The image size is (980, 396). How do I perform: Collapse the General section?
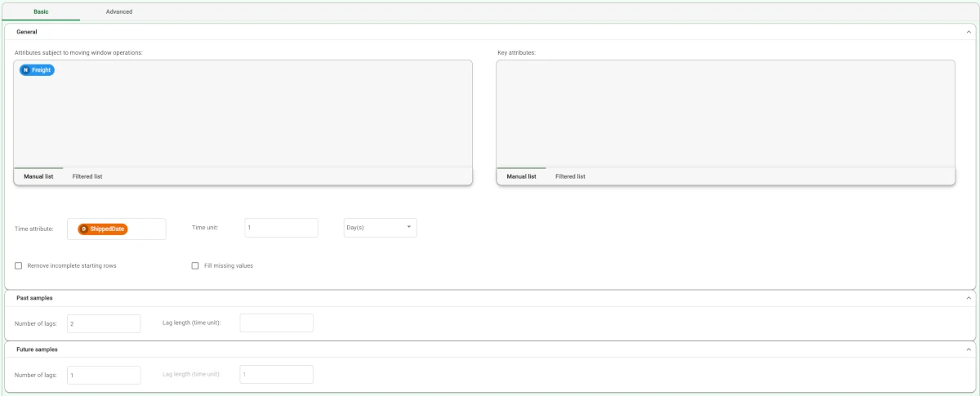[968, 32]
